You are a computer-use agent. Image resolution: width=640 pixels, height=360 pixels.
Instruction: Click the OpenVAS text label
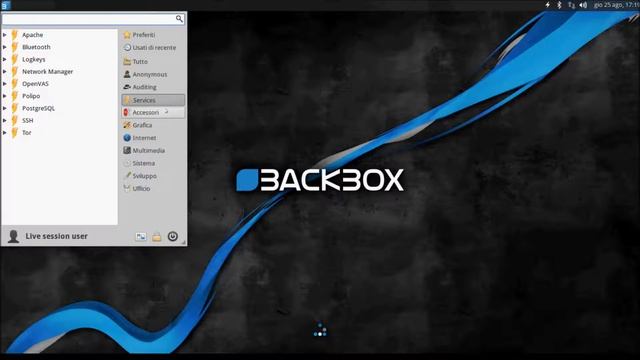35,84
